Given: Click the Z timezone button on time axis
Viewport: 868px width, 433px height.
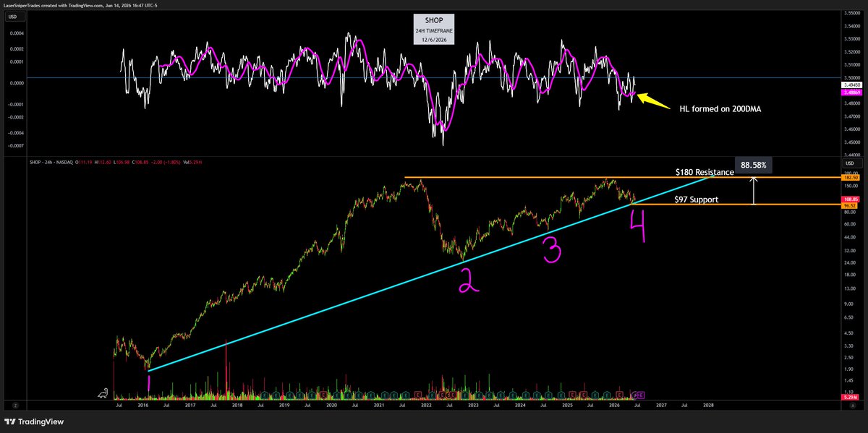Looking at the screenshot, I should click(x=14, y=406).
